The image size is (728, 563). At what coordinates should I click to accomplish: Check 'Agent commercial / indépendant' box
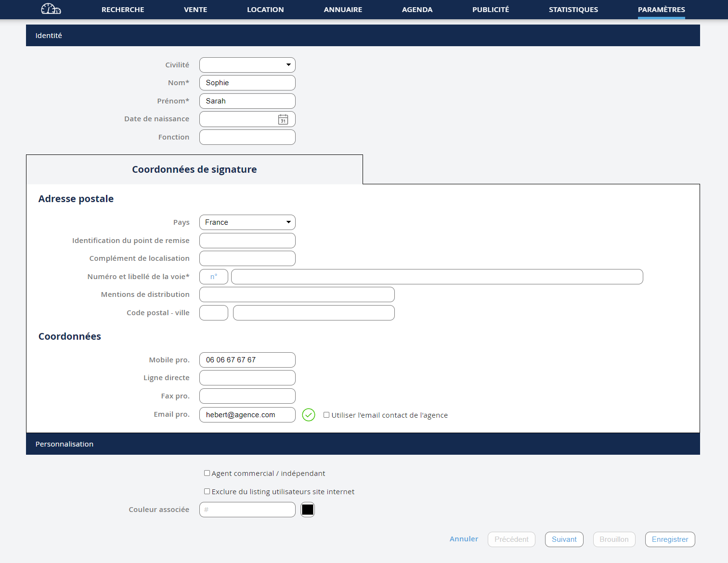tap(207, 473)
